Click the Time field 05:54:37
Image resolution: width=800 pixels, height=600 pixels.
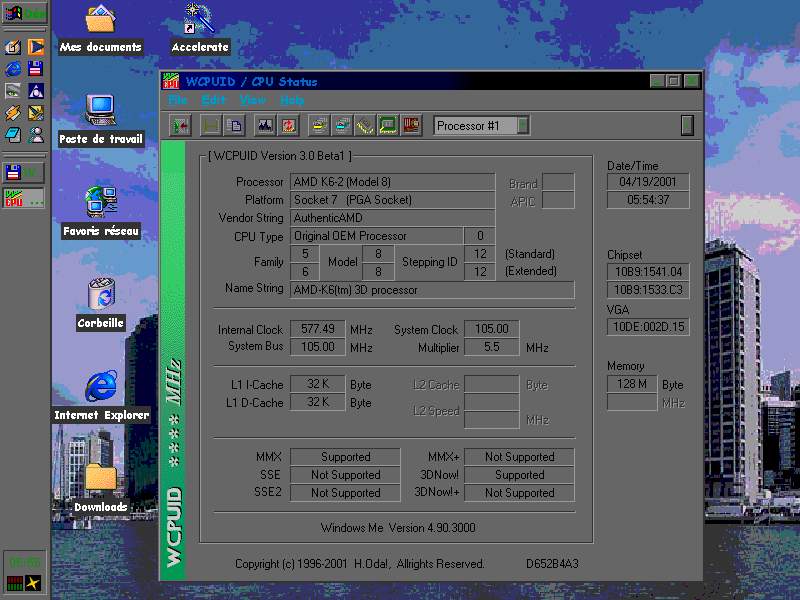point(648,199)
